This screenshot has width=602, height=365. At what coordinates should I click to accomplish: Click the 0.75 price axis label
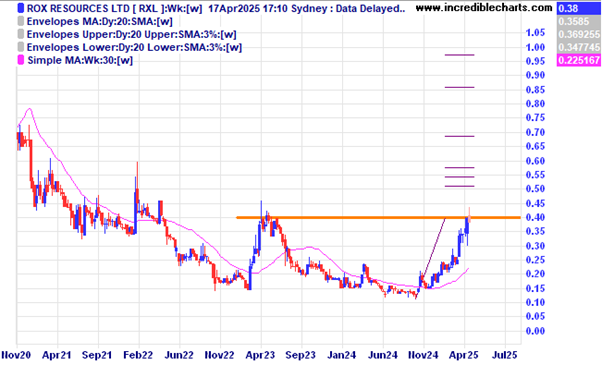point(535,118)
